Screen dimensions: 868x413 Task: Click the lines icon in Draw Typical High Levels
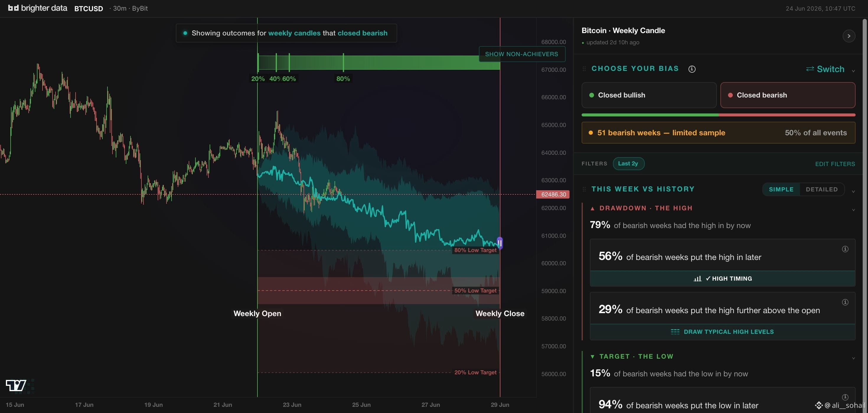675,332
